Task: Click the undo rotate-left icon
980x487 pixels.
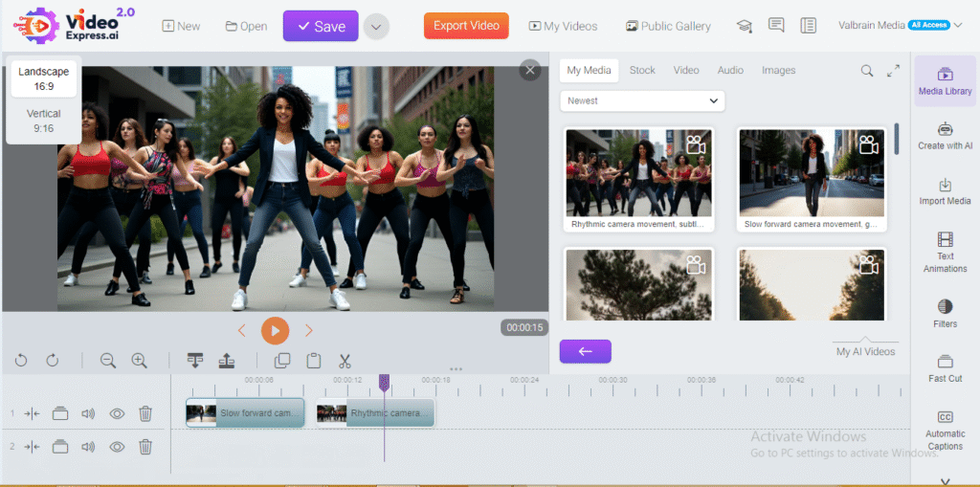Action: (21, 360)
